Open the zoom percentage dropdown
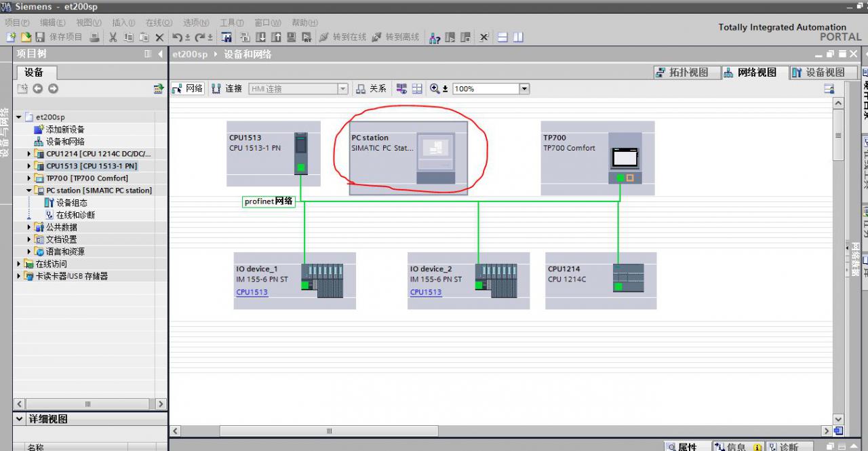Image resolution: width=868 pixels, height=451 pixels. pos(524,89)
